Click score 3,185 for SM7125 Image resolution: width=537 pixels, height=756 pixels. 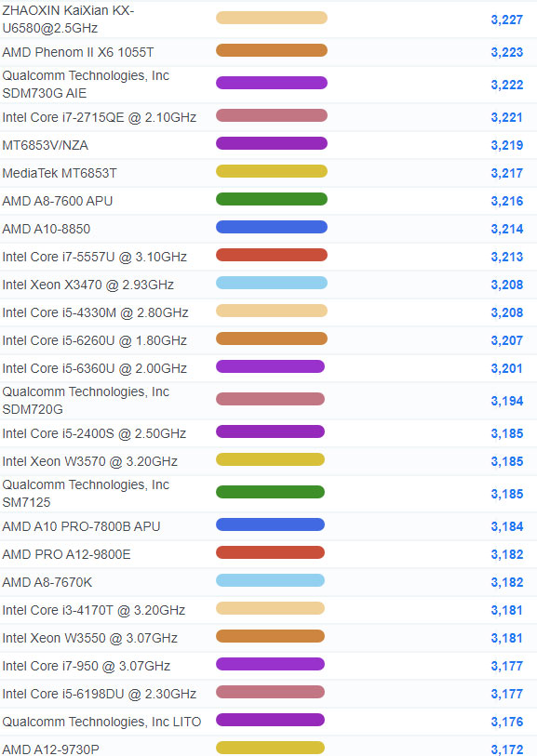(x=507, y=494)
